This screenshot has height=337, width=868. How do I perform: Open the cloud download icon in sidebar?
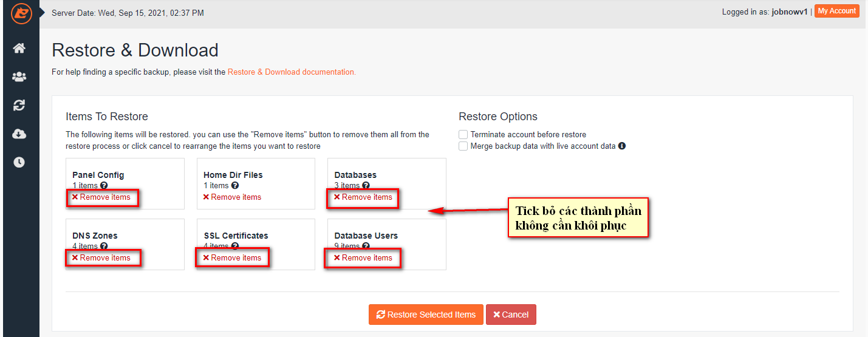coord(19,134)
